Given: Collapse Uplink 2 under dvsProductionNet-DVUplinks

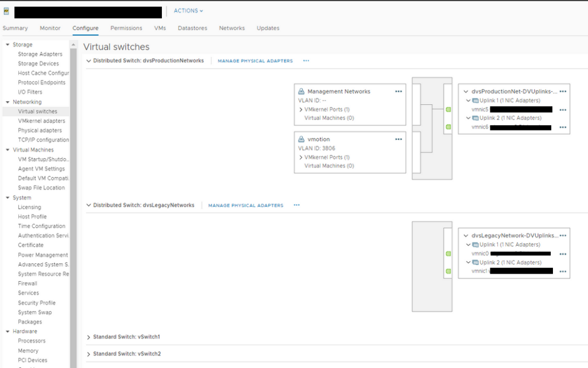Looking at the screenshot, I should coord(468,118).
